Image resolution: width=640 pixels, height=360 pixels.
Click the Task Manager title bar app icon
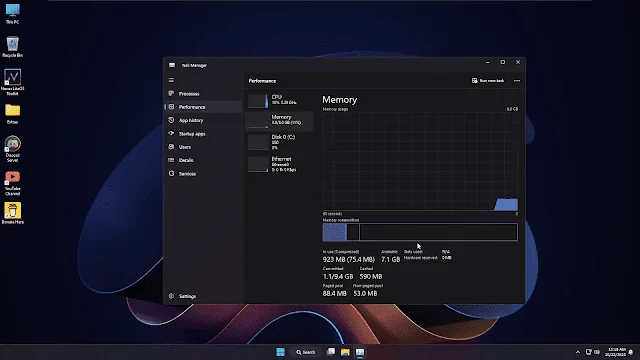coord(172,65)
